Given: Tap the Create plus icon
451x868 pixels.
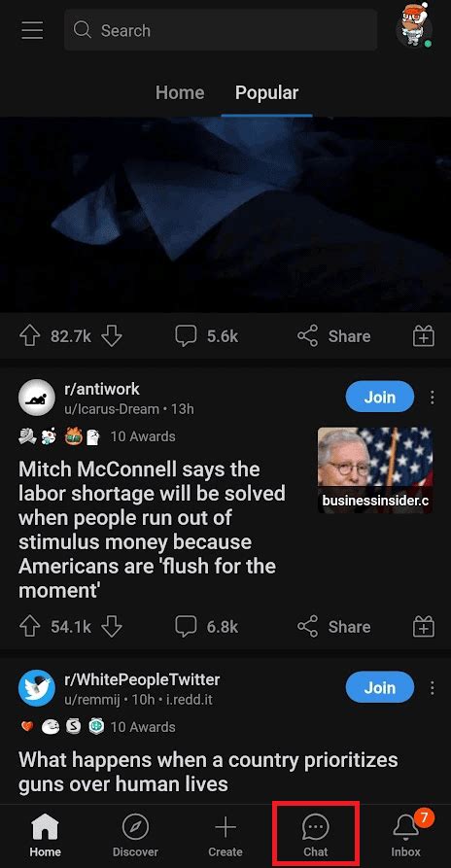Looking at the screenshot, I should pyautogui.click(x=225, y=837).
